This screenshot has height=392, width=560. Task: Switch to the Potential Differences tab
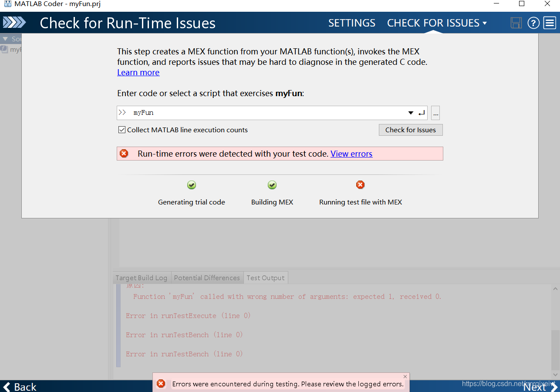(x=207, y=278)
